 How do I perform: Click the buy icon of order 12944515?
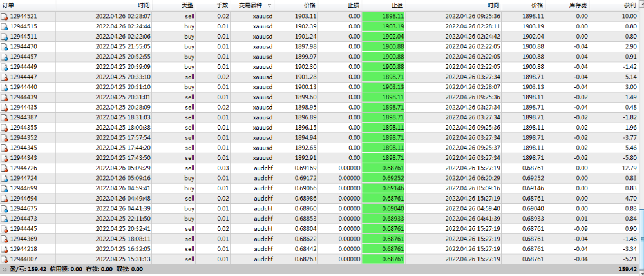click(4, 26)
